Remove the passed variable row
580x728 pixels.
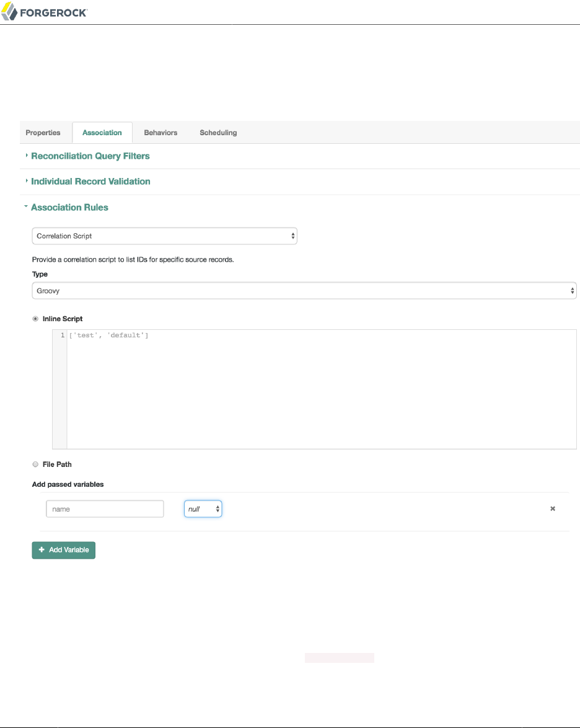point(553,509)
